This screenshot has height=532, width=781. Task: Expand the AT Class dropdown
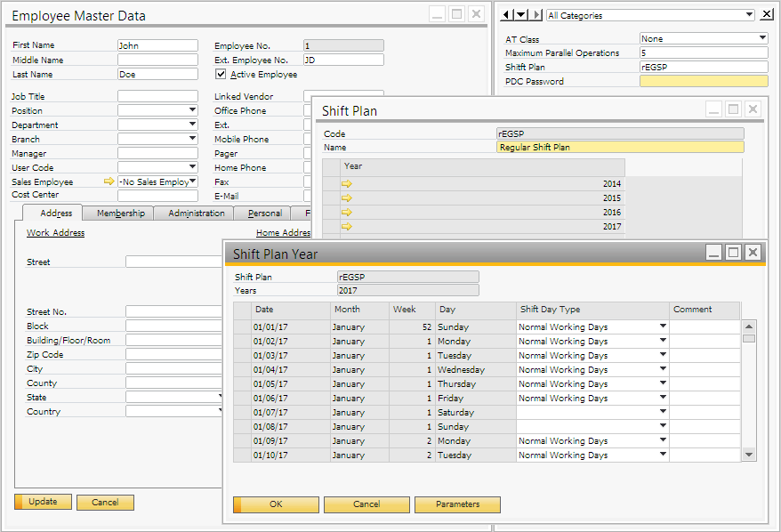tap(762, 39)
